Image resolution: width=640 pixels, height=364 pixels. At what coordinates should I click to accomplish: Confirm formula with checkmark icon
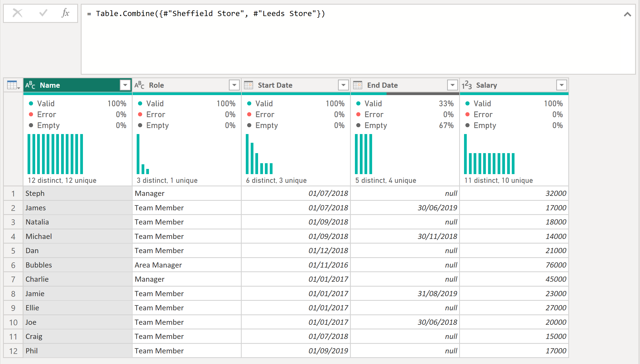tap(43, 13)
